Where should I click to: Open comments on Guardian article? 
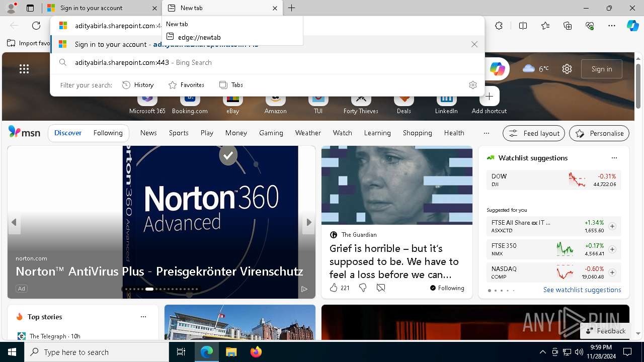coord(381,288)
